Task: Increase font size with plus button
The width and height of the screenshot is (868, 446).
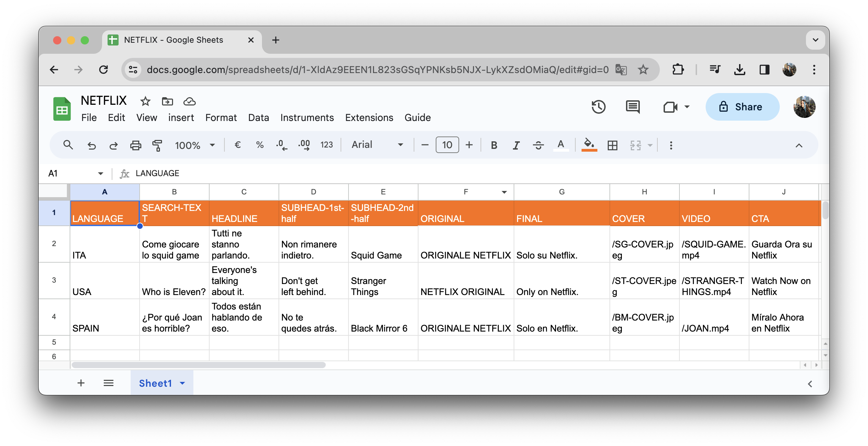Action: tap(469, 145)
